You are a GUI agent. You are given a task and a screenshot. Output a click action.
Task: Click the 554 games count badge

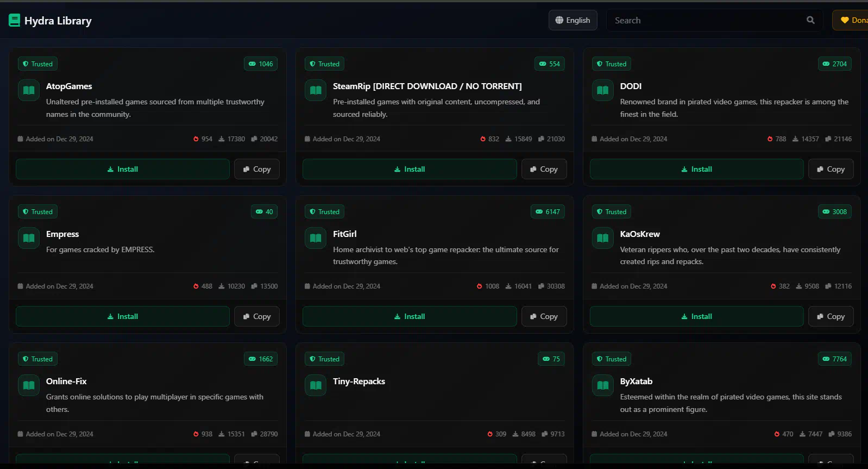(549, 64)
